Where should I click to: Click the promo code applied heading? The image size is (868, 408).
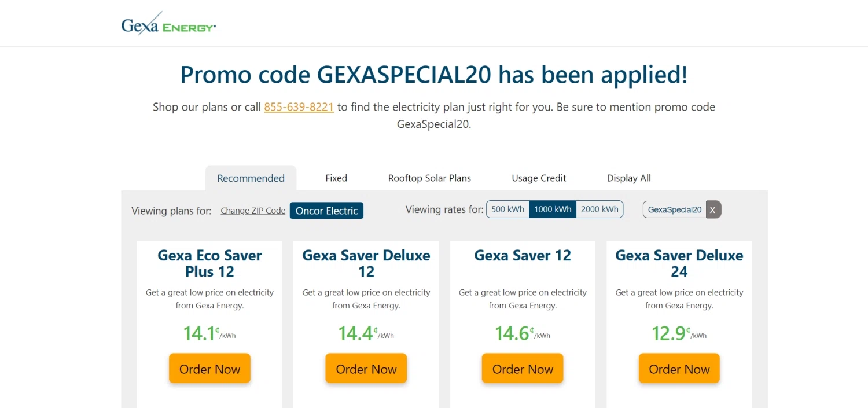(x=434, y=75)
